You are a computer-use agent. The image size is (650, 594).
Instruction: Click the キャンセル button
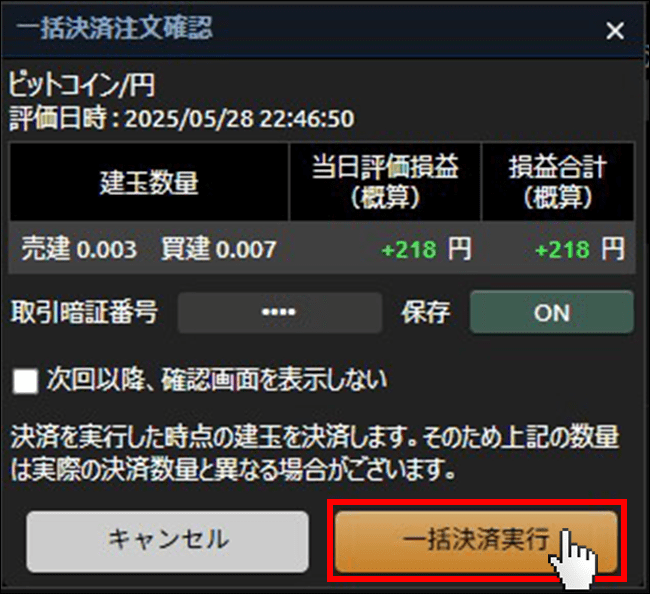pos(167,541)
